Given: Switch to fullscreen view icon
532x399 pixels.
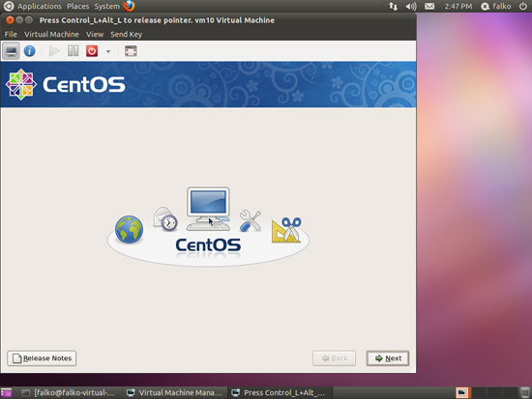Looking at the screenshot, I should pyautogui.click(x=131, y=51).
